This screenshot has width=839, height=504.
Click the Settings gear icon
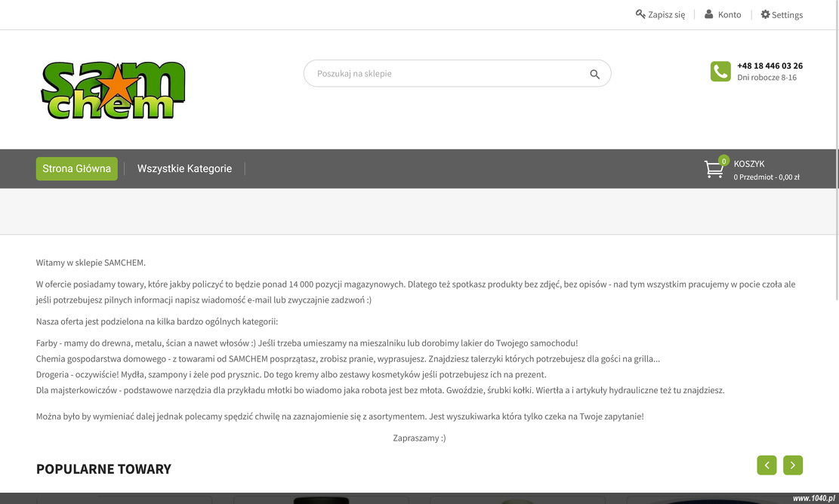coord(765,14)
